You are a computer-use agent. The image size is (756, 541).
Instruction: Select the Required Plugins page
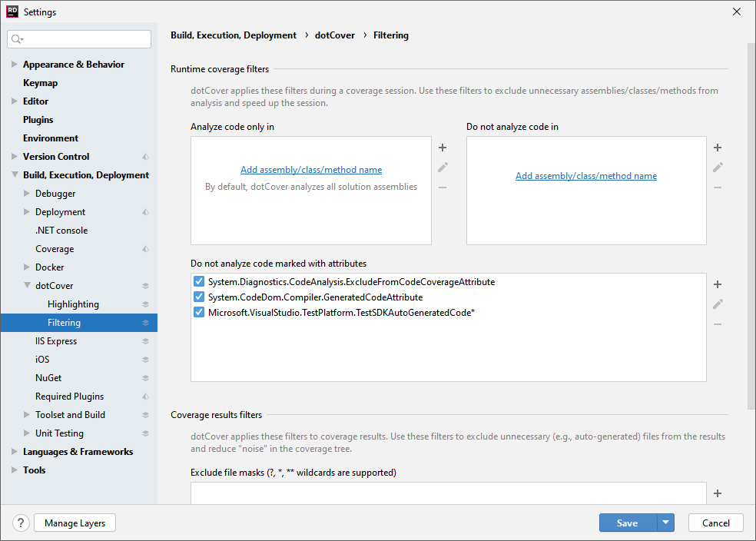click(x=69, y=397)
